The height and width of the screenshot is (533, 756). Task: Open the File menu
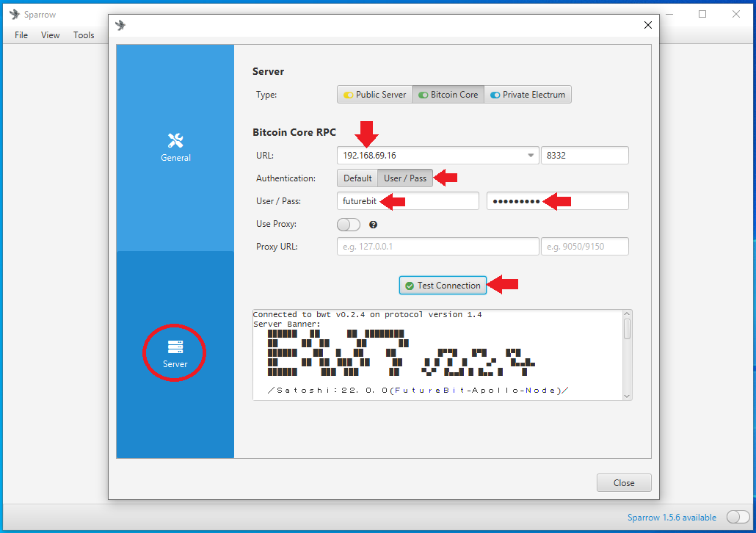[21, 35]
